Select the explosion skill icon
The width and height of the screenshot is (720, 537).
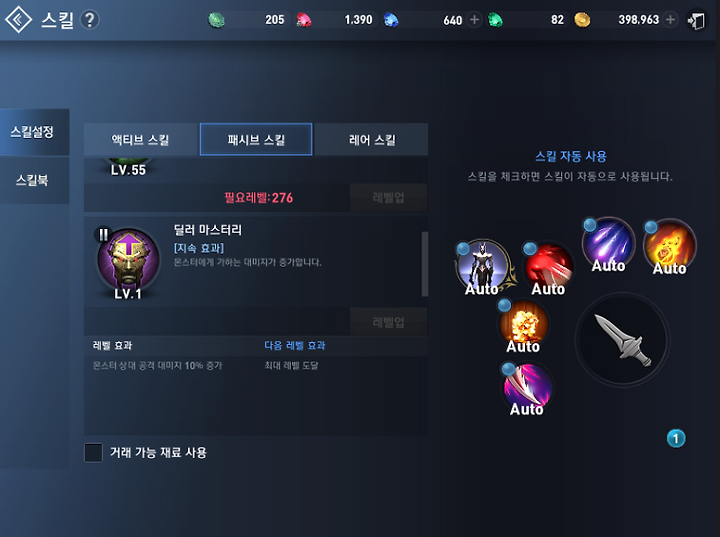[x=523, y=325]
